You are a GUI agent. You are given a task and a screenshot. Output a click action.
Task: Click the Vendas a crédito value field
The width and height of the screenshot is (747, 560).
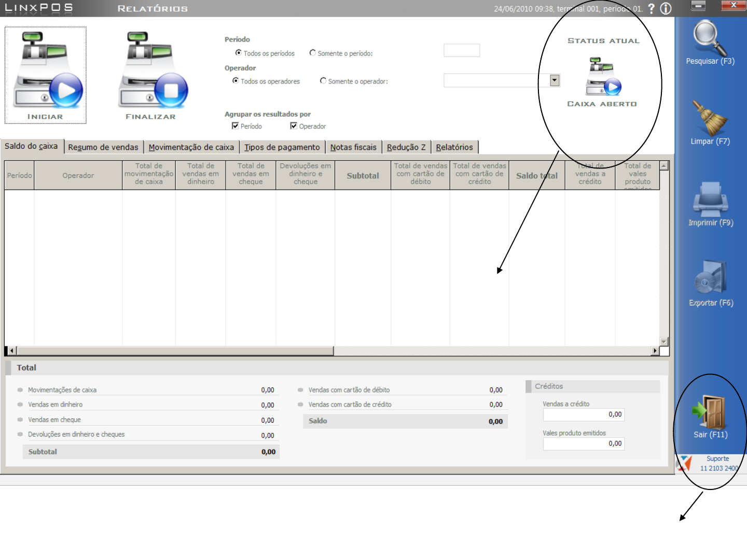584,414
